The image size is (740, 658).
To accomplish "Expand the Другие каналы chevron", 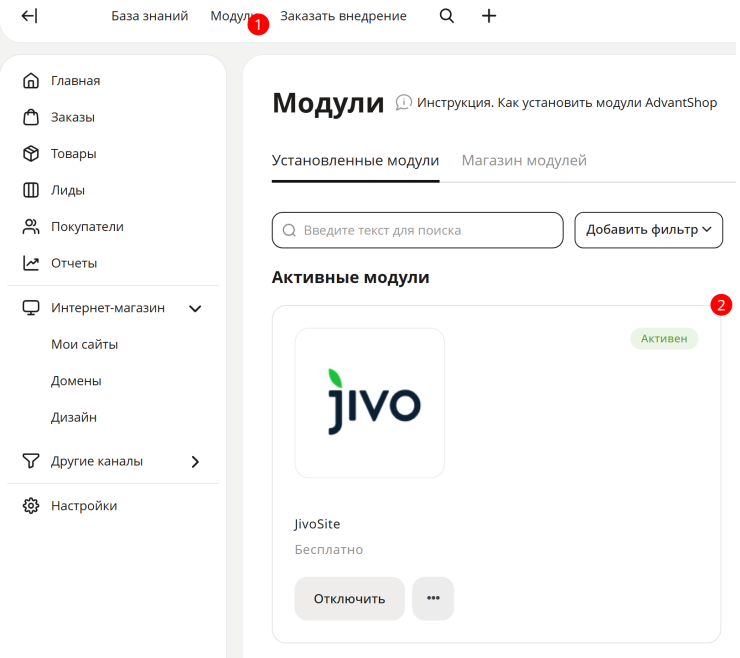I will 195,462.
